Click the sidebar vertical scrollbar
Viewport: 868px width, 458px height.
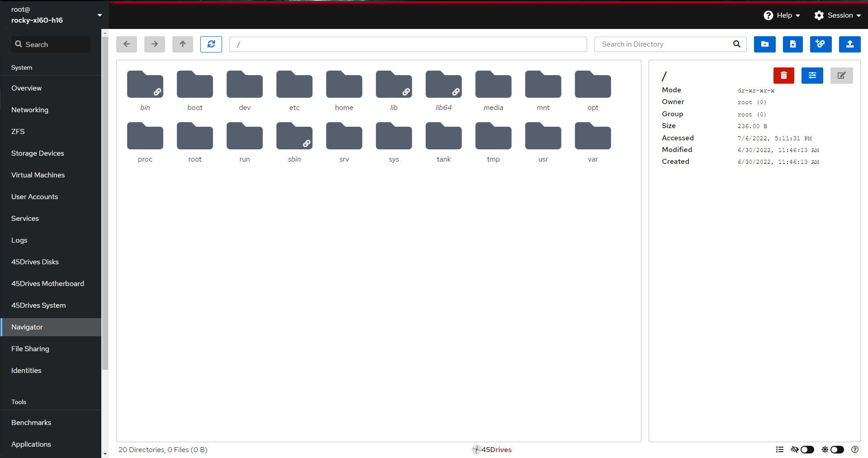tap(105, 204)
